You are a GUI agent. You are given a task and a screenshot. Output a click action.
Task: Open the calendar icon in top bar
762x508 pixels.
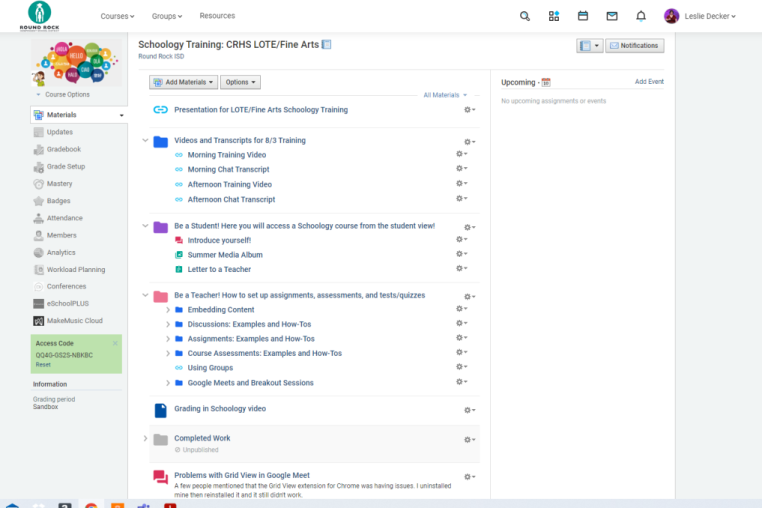[583, 16]
